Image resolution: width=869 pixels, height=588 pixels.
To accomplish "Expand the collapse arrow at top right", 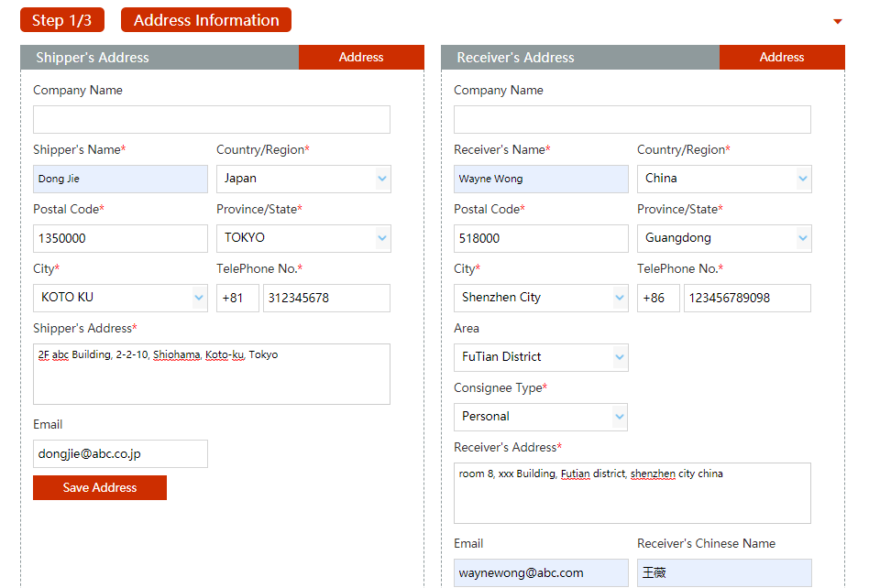I will 837,20.
